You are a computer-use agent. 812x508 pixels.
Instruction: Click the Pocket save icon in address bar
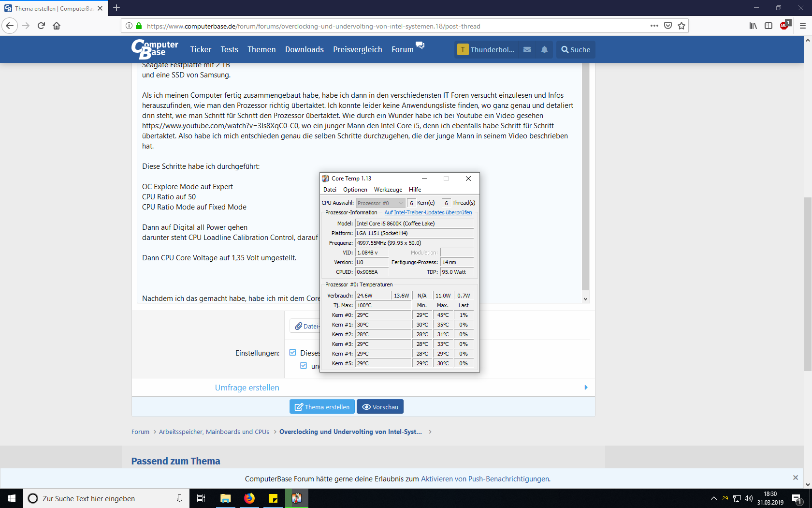click(668, 26)
